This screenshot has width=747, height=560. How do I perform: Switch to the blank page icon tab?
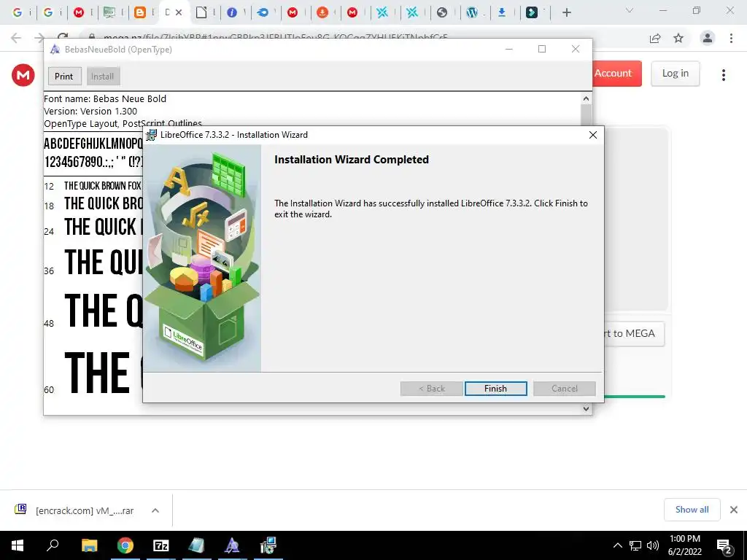pos(201,12)
